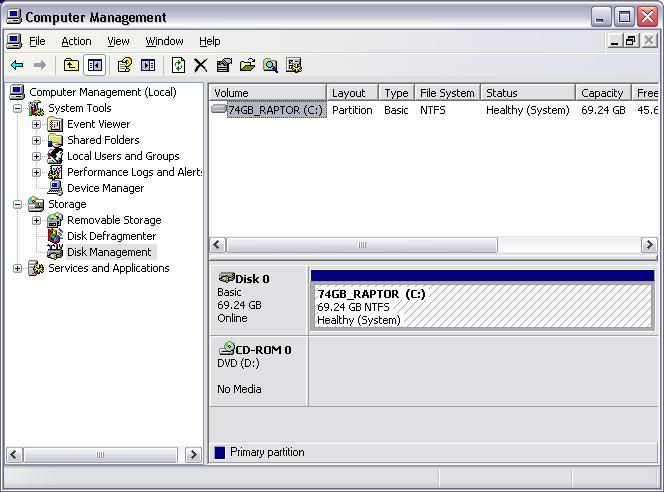The image size is (664, 492).
Task: Click Local Users and Groups icon
Action: pos(55,156)
